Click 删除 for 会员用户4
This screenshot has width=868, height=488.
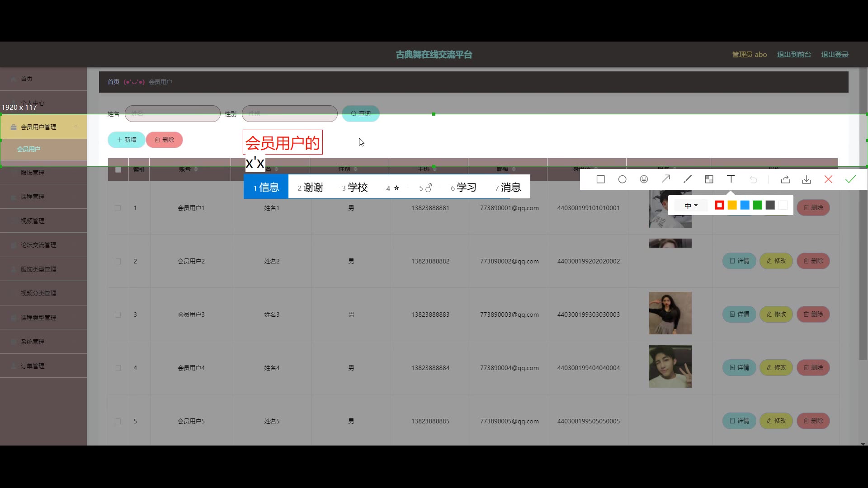pos(813,367)
